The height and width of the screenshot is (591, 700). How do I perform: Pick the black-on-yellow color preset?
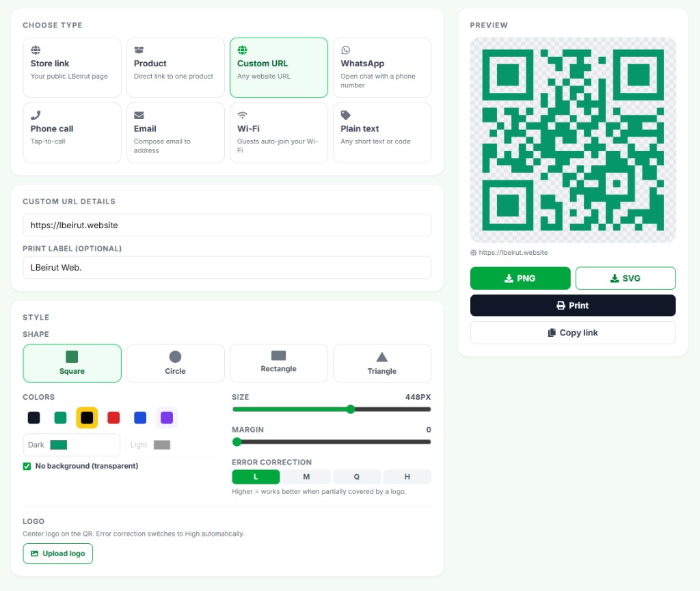coord(87,417)
